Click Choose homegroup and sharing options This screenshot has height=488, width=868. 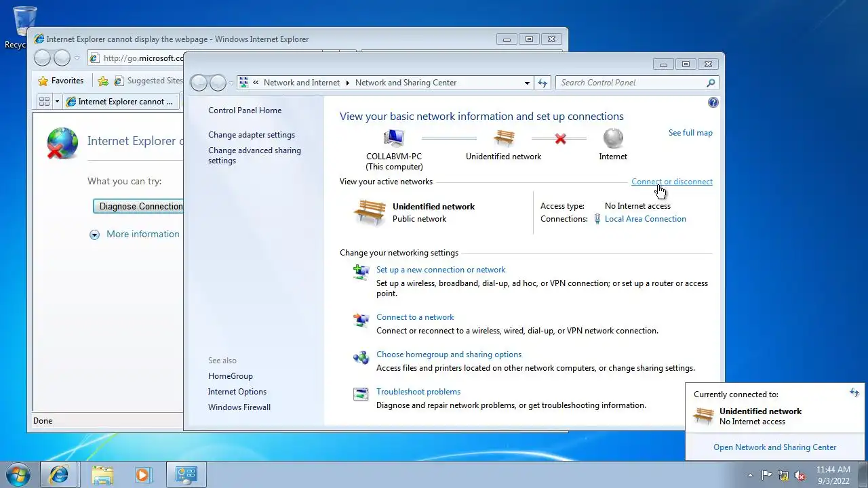tap(449, 354)
